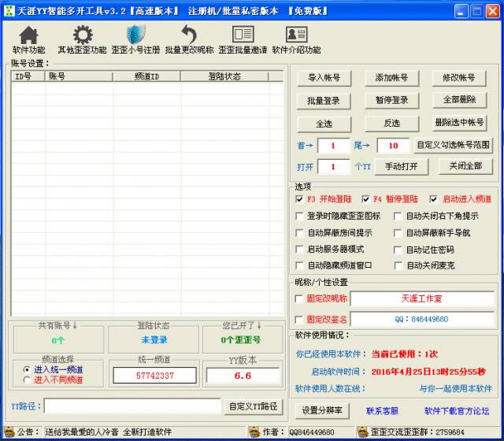Viewport: 504px width, 441px height.
Task: Open 其他歪歪功能 gear icon
Action: coord(82,35)
